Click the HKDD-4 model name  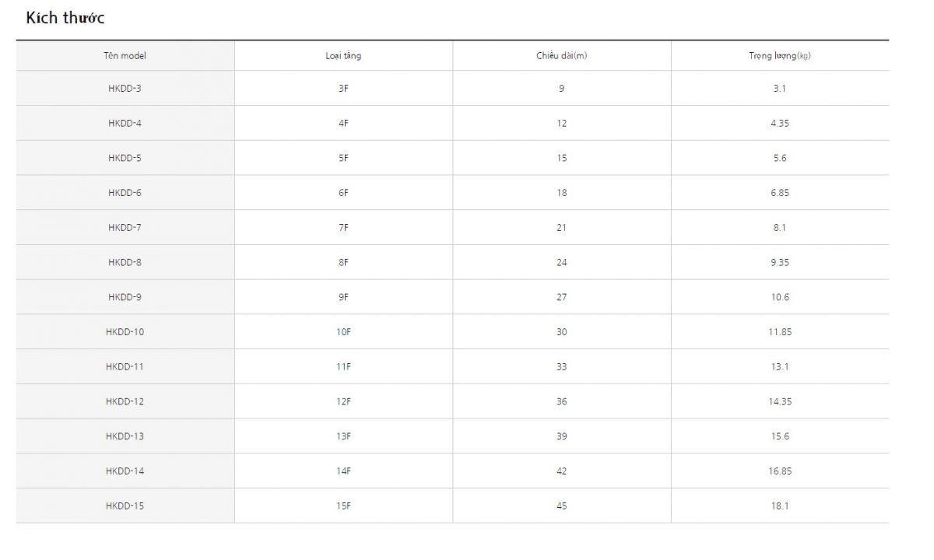pyautogui.click(x=125, y=124)
